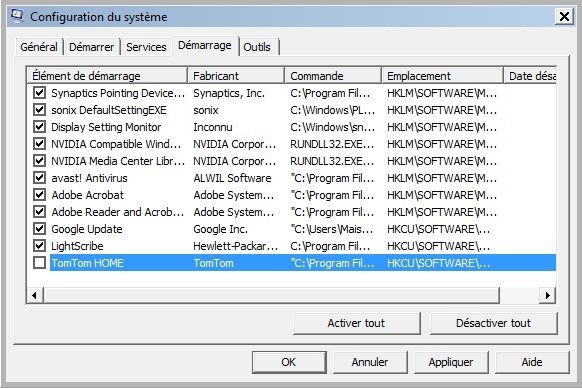Click the "C:\Users\Mais... command cell
This screenshot has height=388, width=582.
(332, 229)
